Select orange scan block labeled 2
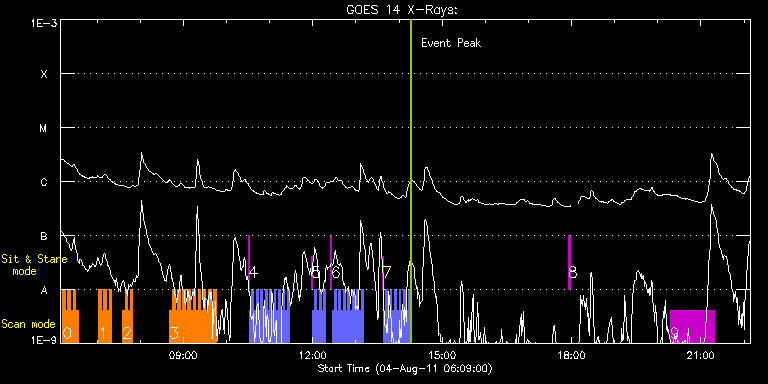Viewport: 768px width, 384px height. pyautogui.click(x=127, y=316)
